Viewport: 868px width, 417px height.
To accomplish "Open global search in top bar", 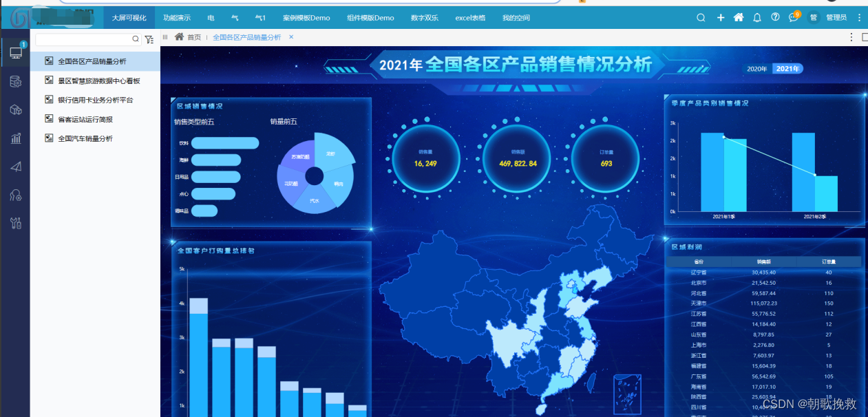I will click(701, 18).
